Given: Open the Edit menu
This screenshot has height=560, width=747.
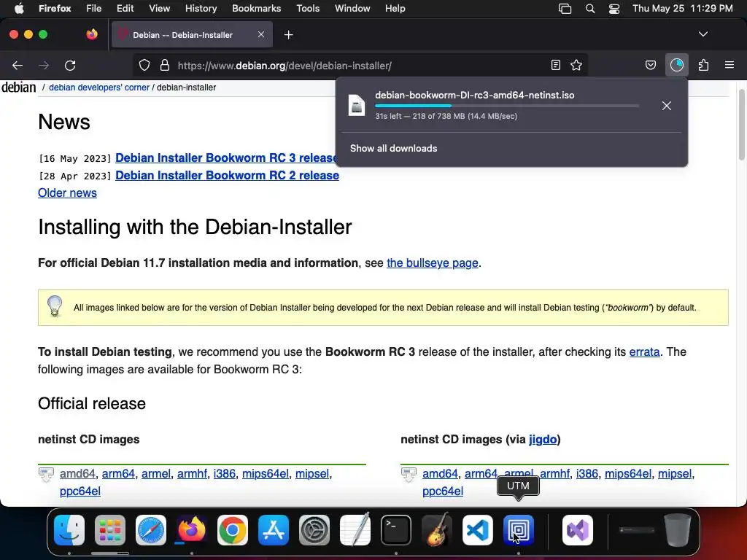Looking at the screenshot, I should [125, 9].
